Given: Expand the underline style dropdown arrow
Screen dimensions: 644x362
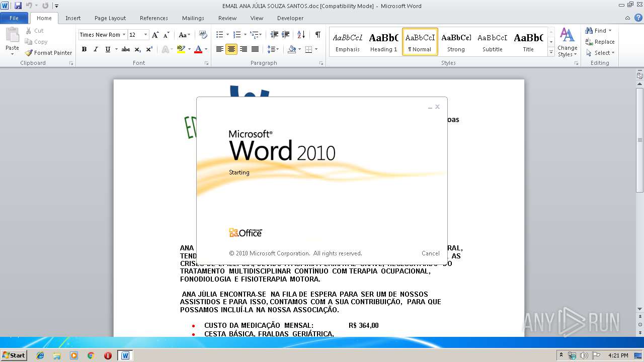Looking at the screenshot, I should coord(116,49).
